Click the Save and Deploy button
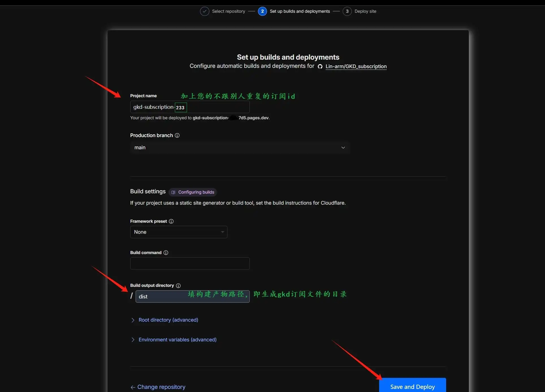 click(x=412, y=386)
